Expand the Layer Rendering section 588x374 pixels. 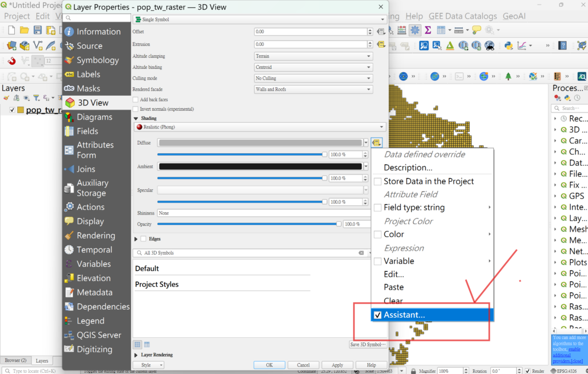136,355
